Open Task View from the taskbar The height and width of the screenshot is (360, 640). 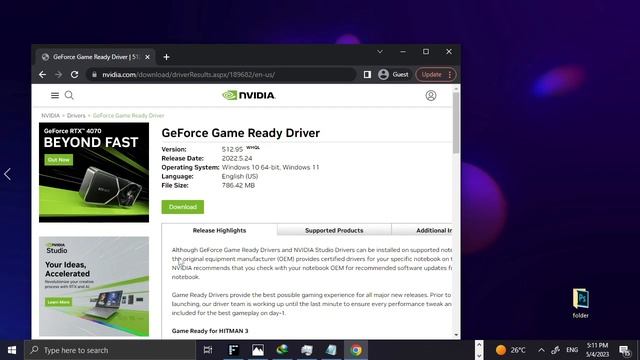208,350
